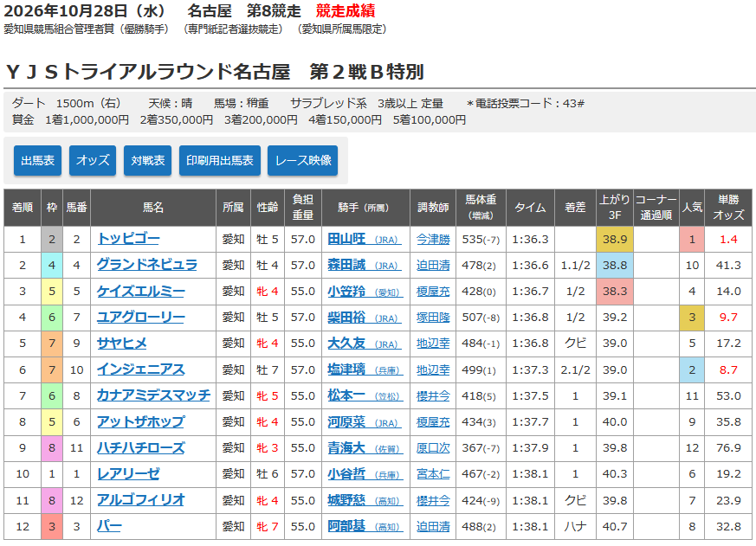Open jockey link 河原菜 (JRA)

(365, 421)
